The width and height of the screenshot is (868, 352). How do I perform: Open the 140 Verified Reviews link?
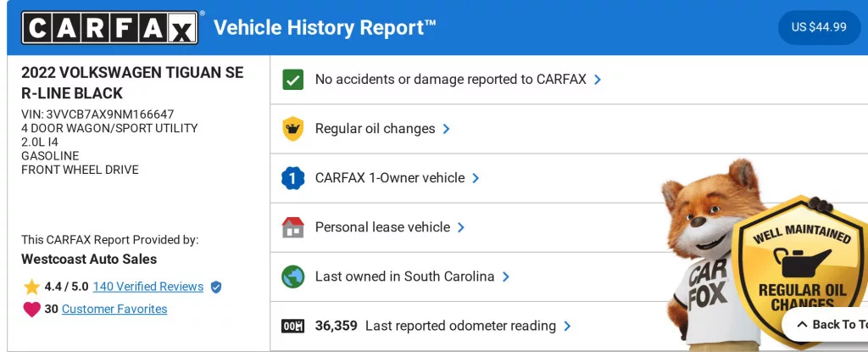click(148, 287)
